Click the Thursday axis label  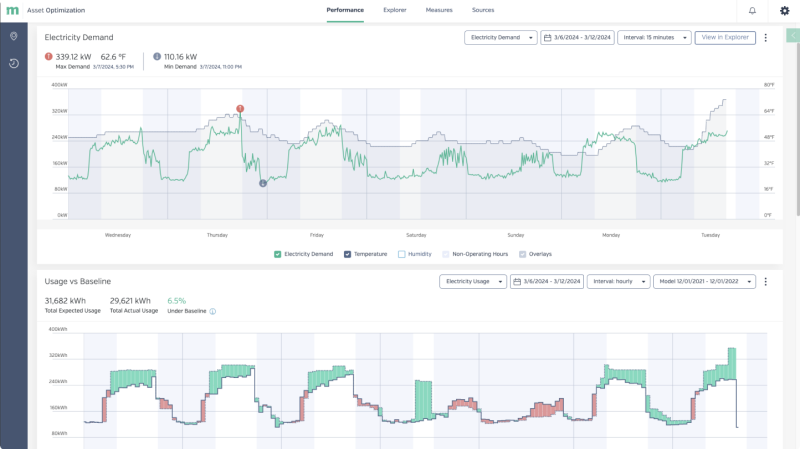coord(217,235)
